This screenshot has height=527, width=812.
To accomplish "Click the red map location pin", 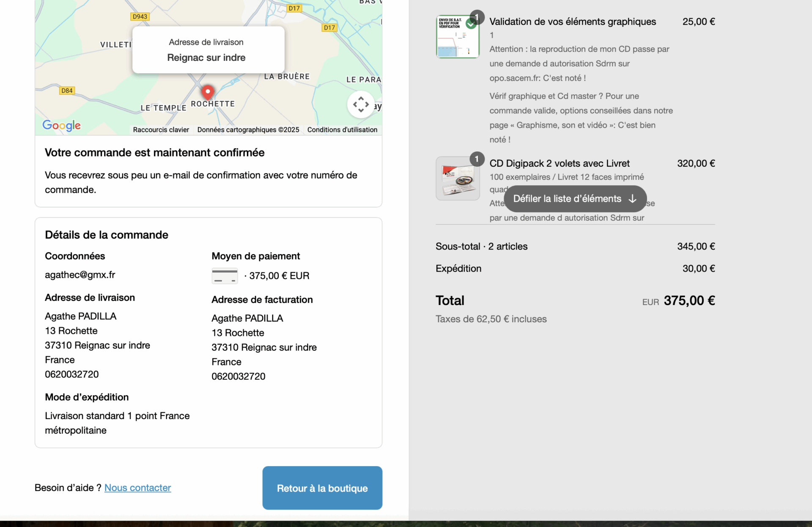I will click(x=208, y=91).
